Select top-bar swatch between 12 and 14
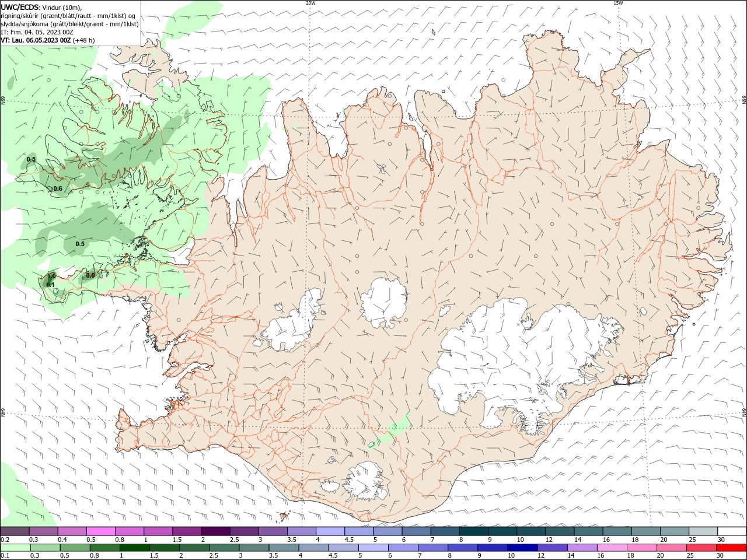Screen dimensions: 747x560 pos(560,531)
